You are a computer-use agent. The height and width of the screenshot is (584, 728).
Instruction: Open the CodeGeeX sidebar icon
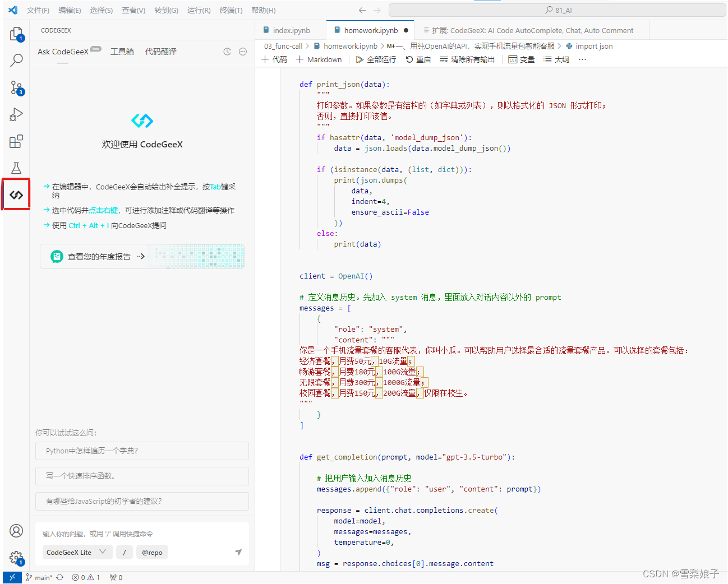point(16,194)
